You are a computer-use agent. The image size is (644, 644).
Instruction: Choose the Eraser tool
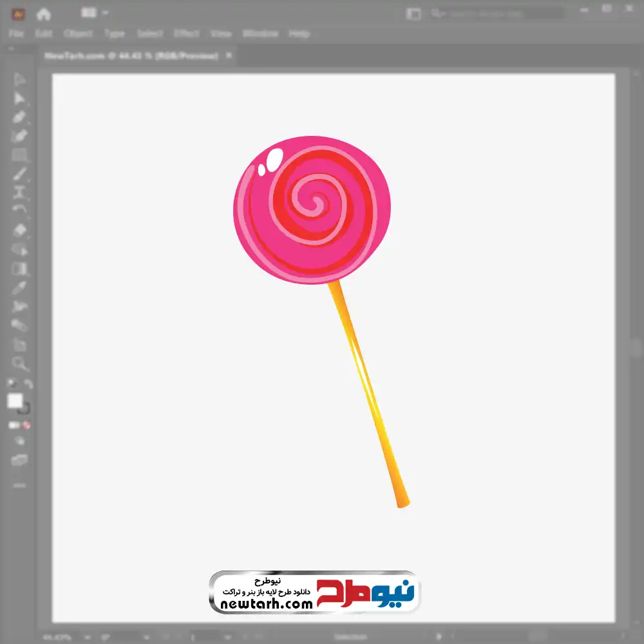(19, 230)
